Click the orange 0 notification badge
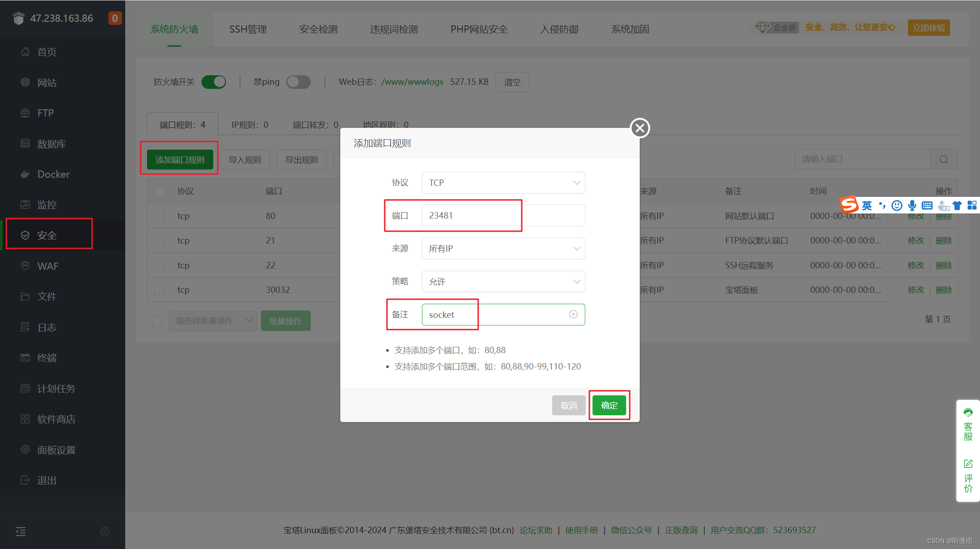Image resolution: width=980 pixels, height=549 pixels. tap(115, 18)
